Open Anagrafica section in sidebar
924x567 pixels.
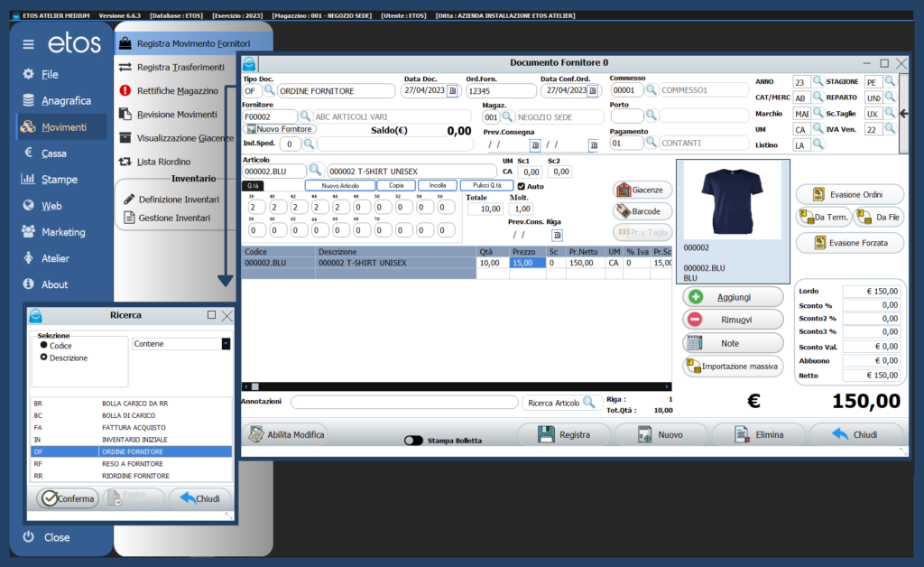point(66,101)
